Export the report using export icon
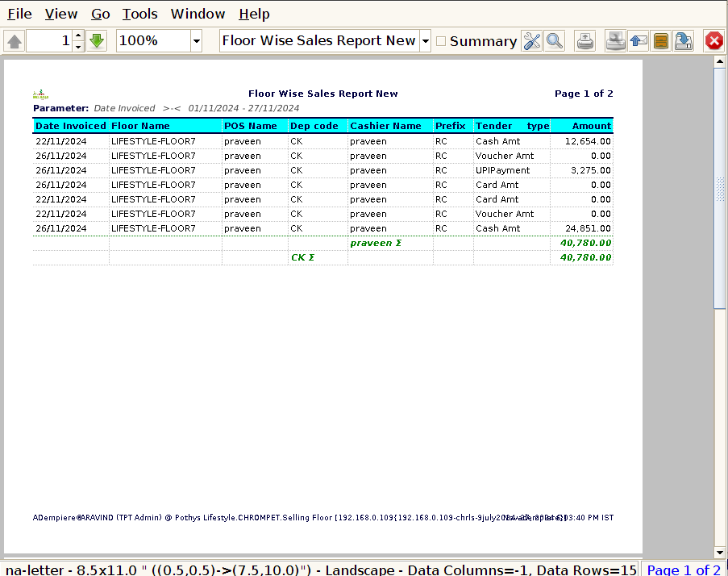 (x=684, y=41)
